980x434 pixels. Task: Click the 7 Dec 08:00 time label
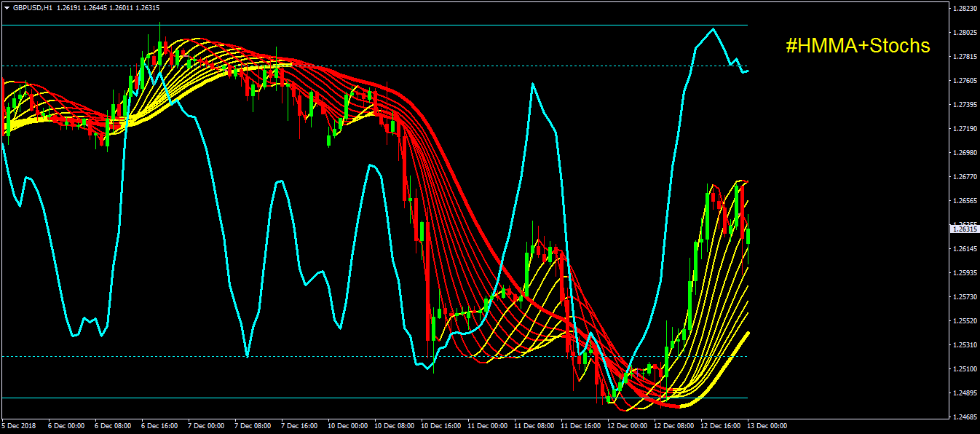(x=253, y=425)
